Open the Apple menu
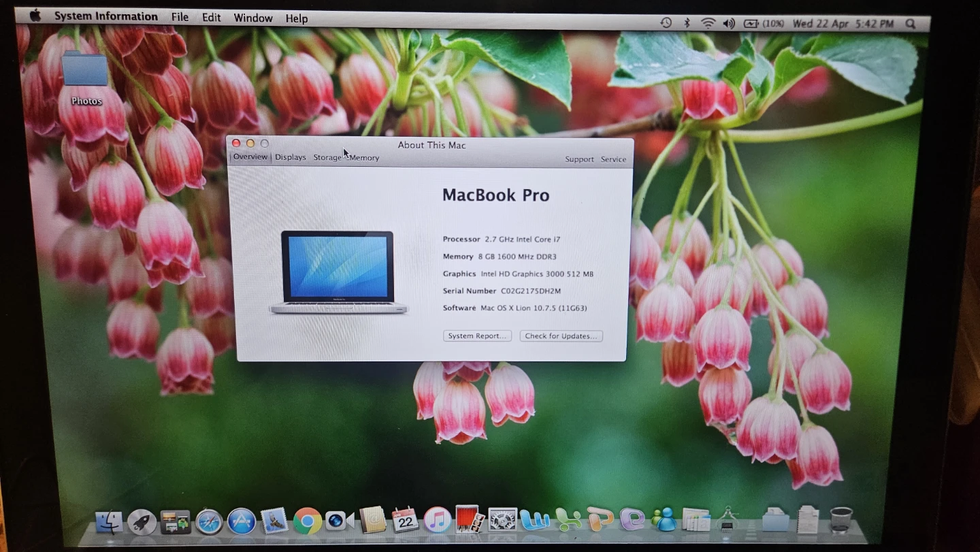 (x=35, y=16)
